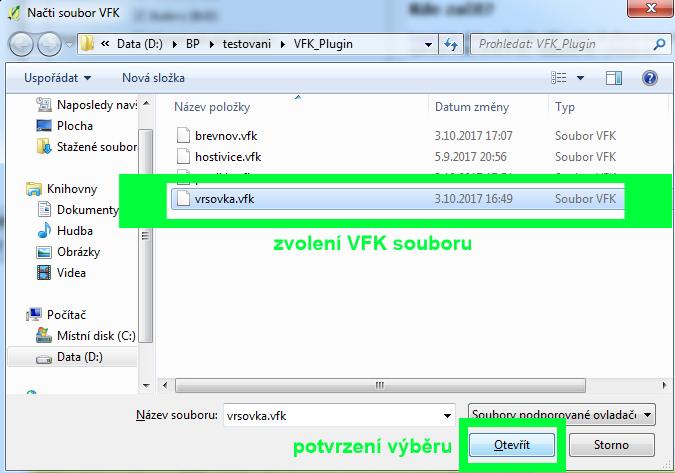675x473 pixels.
Task: Click the Plocha desktop icon
Action: click(44, 126)
